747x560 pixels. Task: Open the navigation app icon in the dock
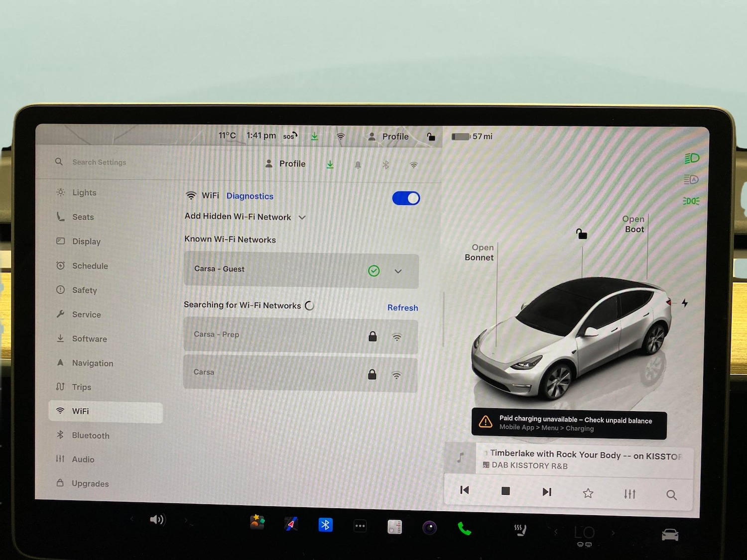coord(292,524)
